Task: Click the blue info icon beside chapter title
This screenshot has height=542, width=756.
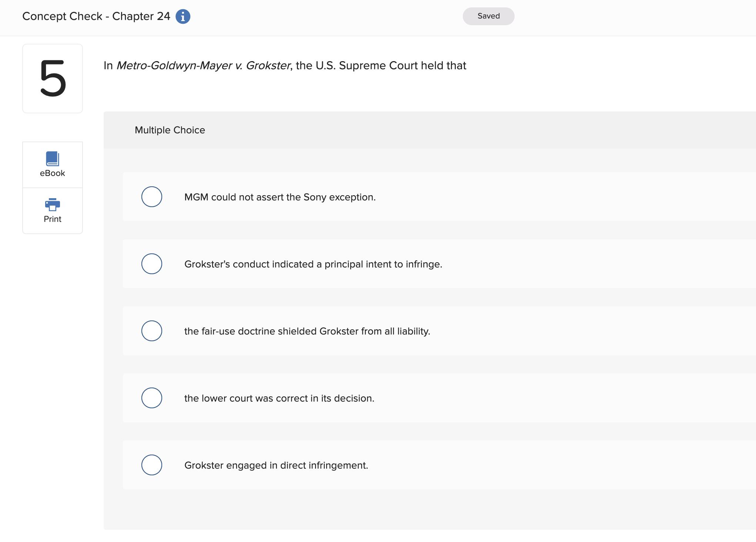Action: click(x=183, y=17)
